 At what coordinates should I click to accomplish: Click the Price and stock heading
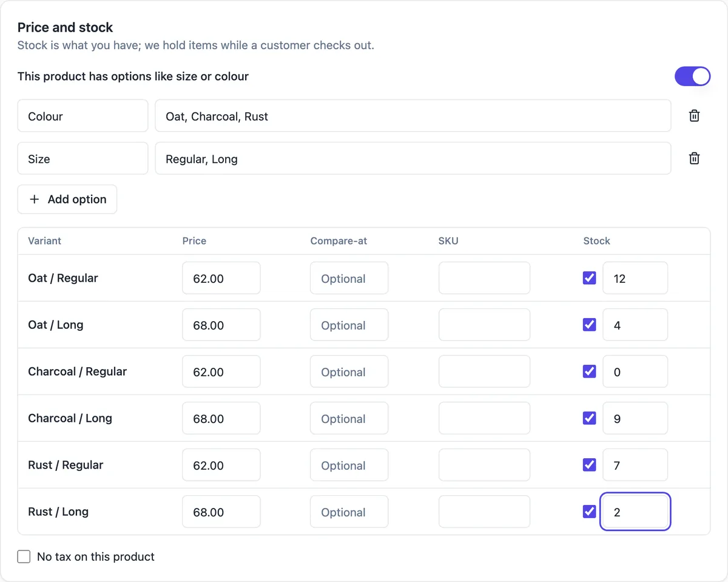(65, 27)
